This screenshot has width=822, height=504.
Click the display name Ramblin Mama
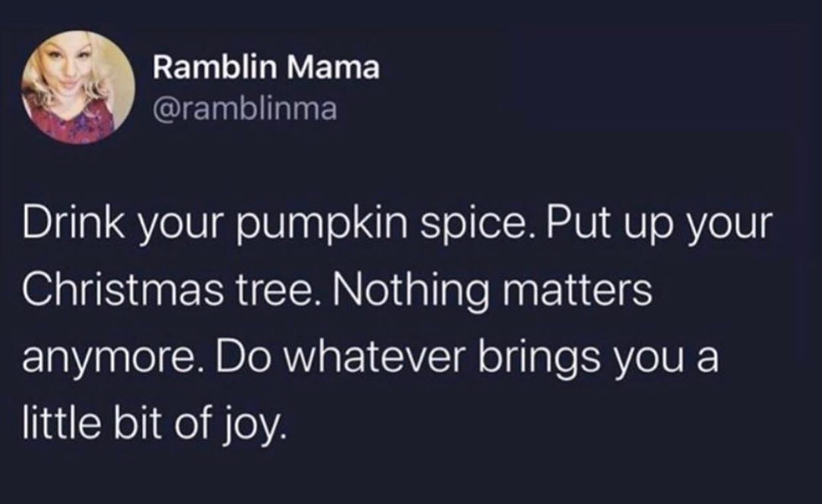266,68
